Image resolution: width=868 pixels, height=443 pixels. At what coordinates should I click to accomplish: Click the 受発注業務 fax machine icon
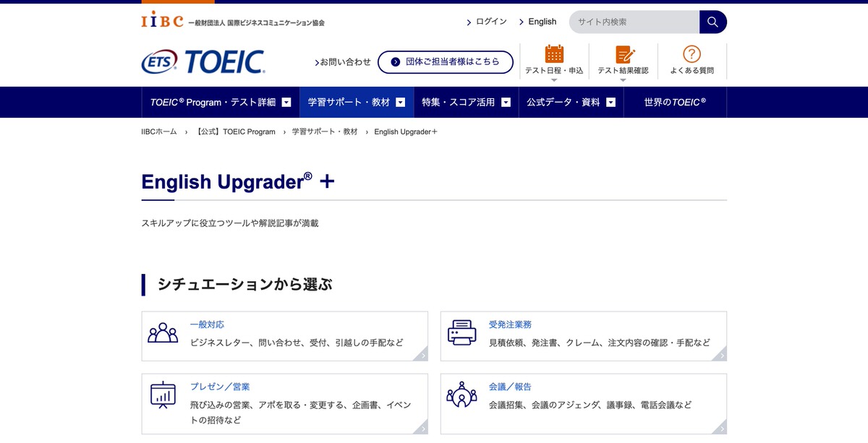[461, 332]
